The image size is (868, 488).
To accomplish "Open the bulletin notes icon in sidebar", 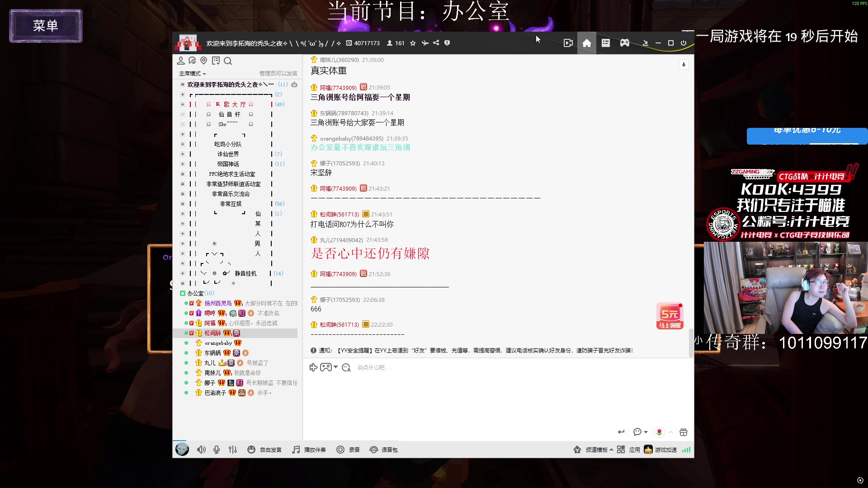I will pos(216,61).
